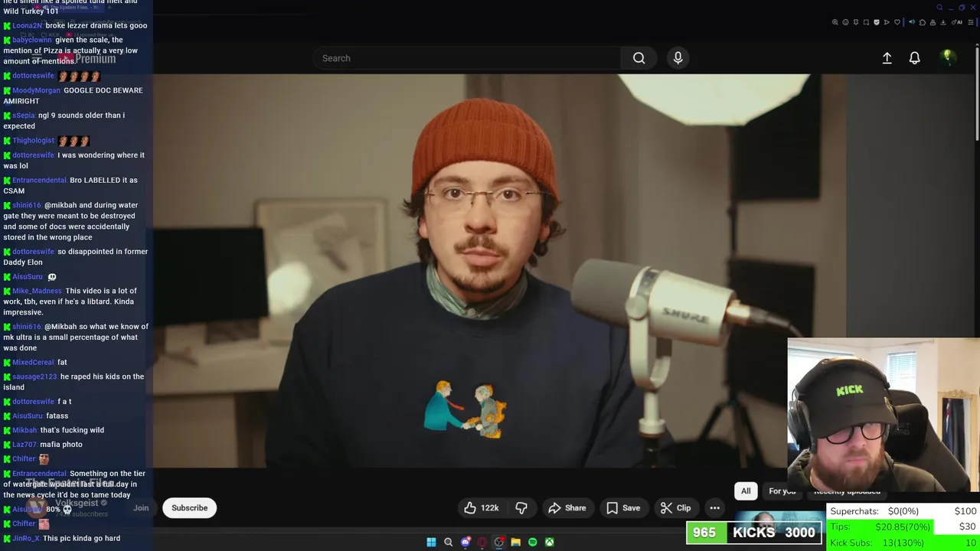Click the browser title bar search icon
This screenshot has width=980, height=551.
pyautogui.click(x=939, y=8)
